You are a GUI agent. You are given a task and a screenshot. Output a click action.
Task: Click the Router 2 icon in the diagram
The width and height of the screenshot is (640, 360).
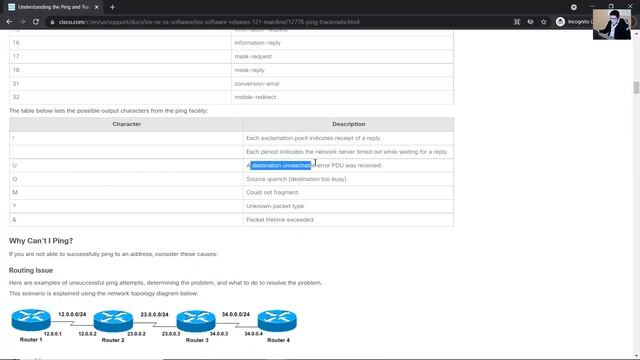[x=113, y=321]
